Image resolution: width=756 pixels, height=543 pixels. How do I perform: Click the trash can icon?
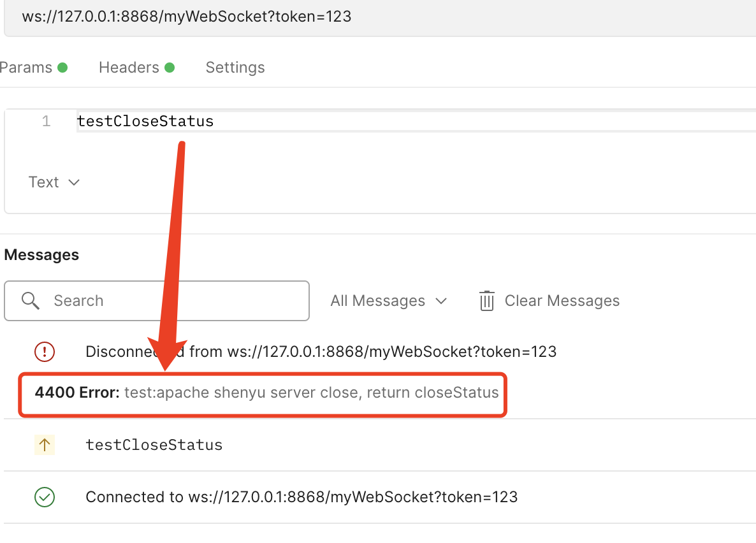(486, 301)
